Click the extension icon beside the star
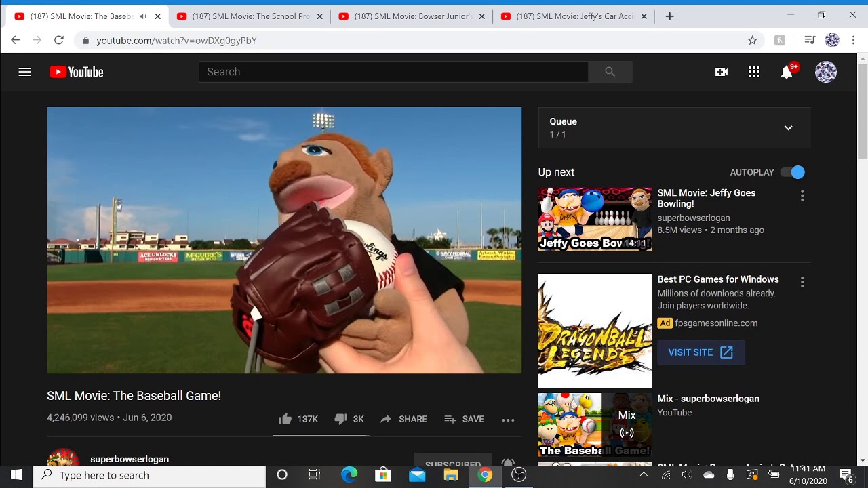The width and height of the screenshot is (868, 488). [x=780, y=41]
